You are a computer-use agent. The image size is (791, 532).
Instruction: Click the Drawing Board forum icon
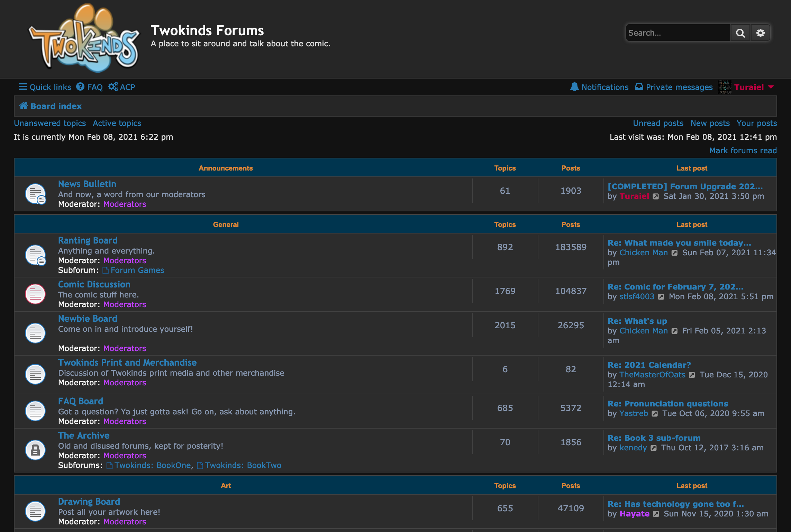35,511
